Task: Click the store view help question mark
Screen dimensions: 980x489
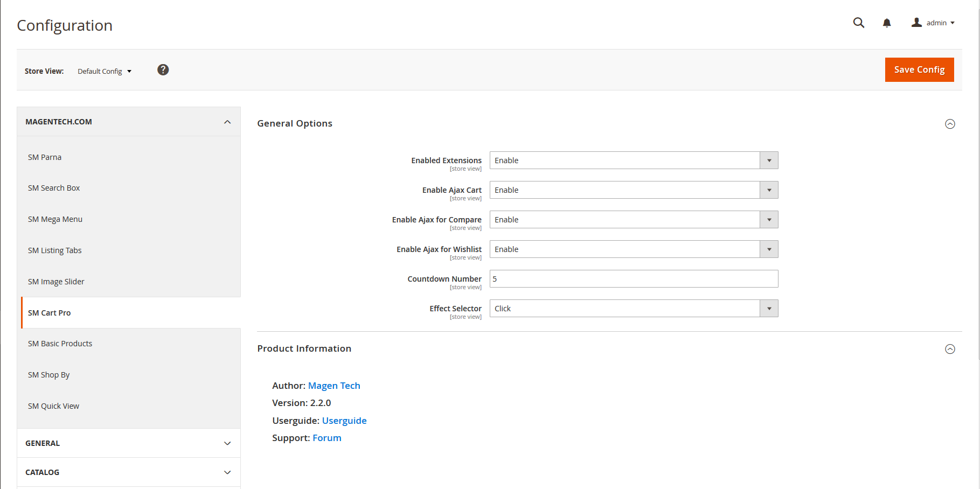Action: click(163, 70)
